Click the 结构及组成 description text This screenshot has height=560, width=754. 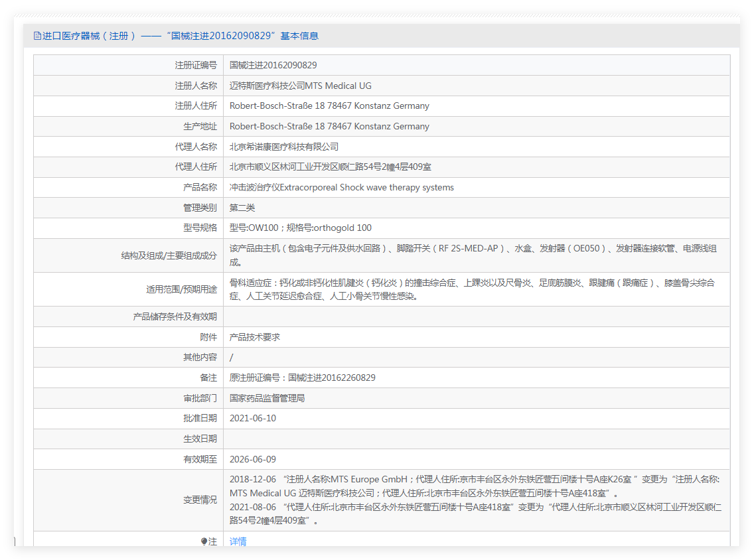473,255
